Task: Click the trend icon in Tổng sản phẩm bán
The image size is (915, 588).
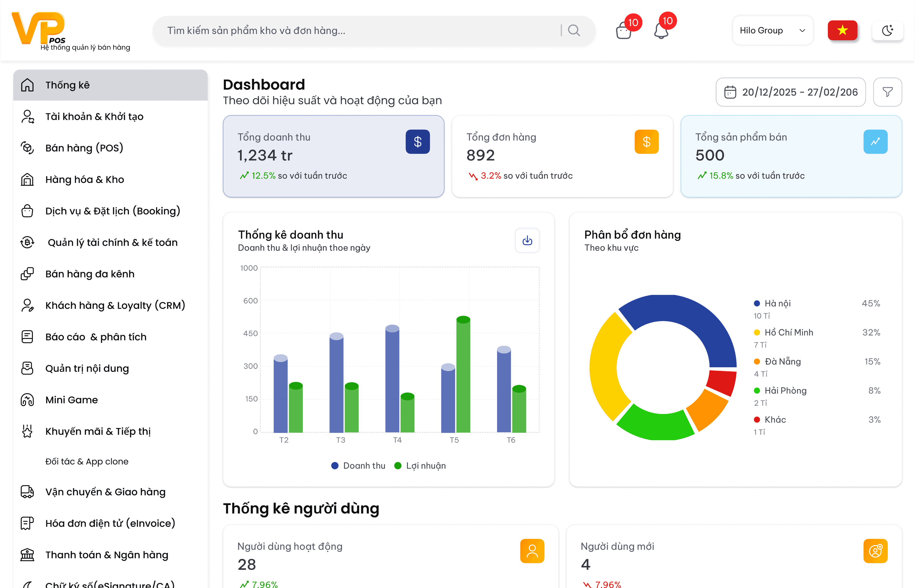Action: [x=875, y=142]
